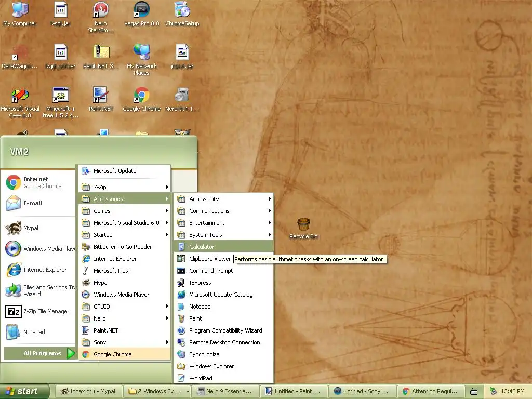Click the All Programs button
532x399 pixels.
[x=39, y=353]
